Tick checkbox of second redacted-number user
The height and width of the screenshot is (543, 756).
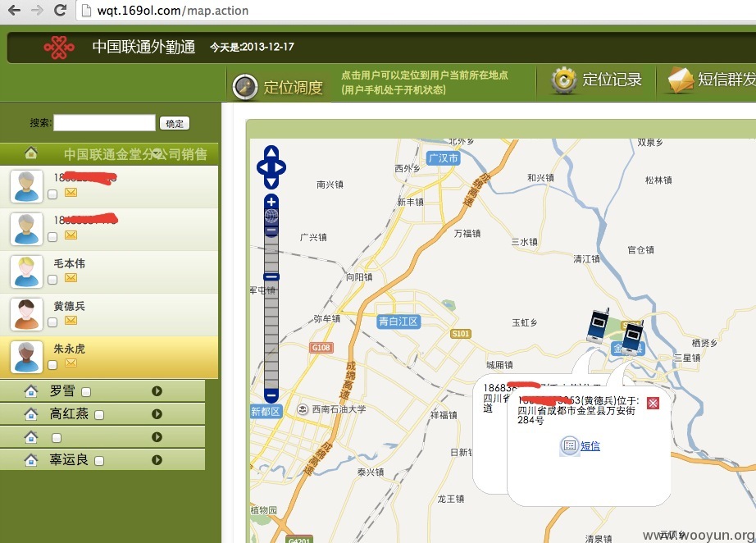click(52, 237)
